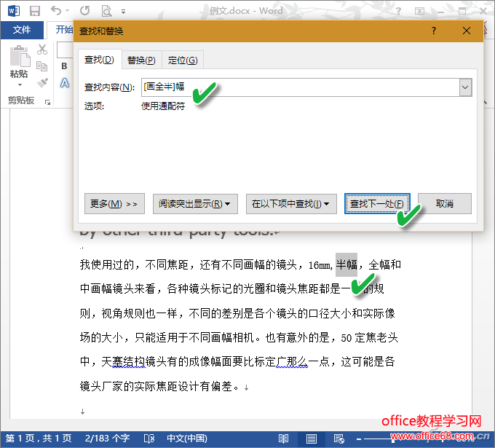The width and height of the screenshot is (495, 448).
Task: Switch to Print Layout view
Action: point(312,439)
